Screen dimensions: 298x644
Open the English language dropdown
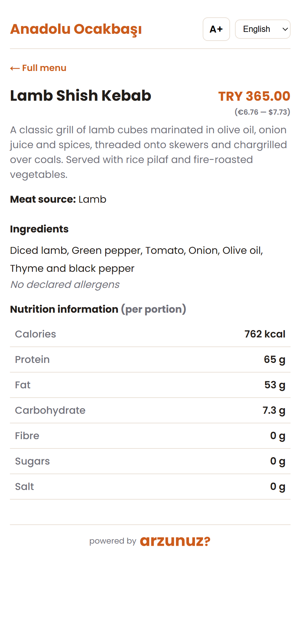tap(263, 29)
